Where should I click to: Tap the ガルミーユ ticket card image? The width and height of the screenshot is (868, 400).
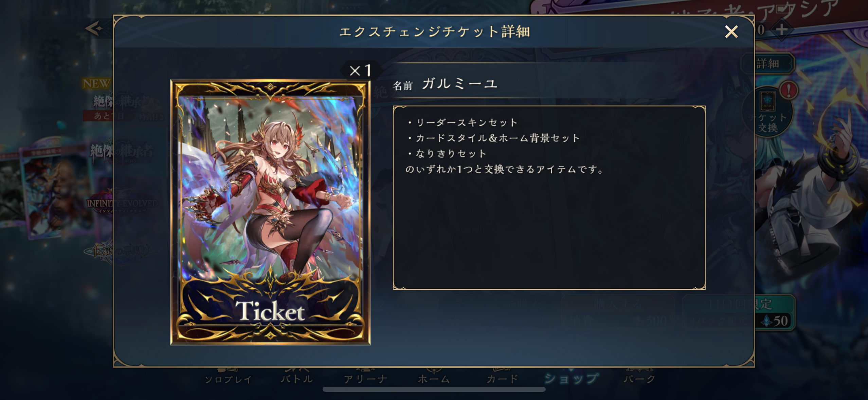270,212
